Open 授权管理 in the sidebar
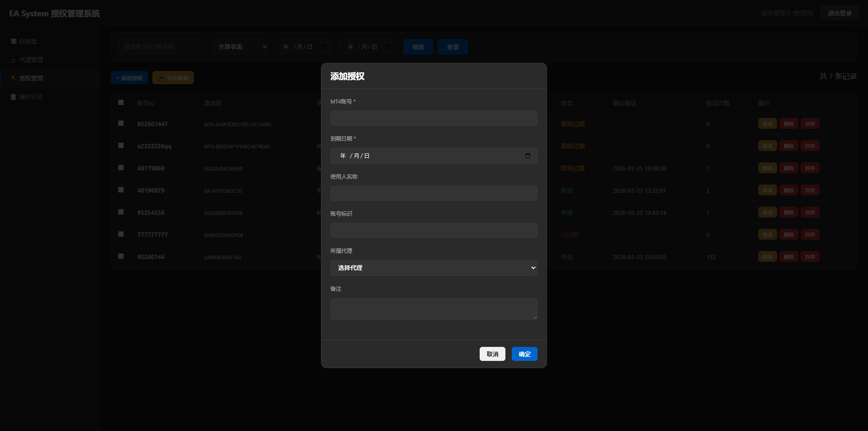 (50, 79)
